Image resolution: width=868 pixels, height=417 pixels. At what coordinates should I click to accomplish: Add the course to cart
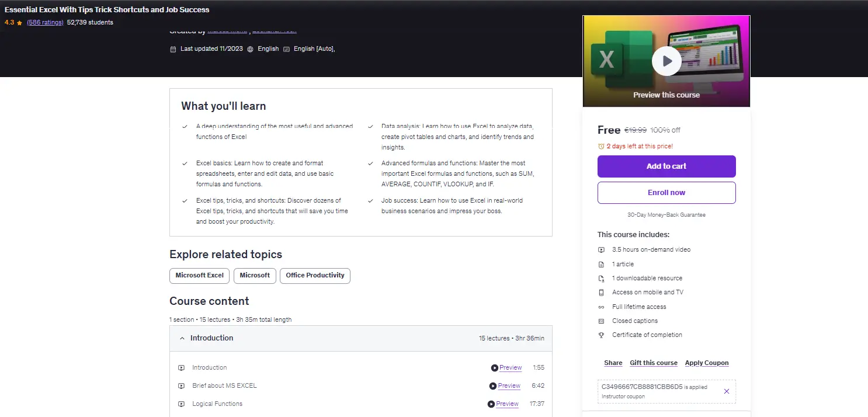[x=666, y=166]
